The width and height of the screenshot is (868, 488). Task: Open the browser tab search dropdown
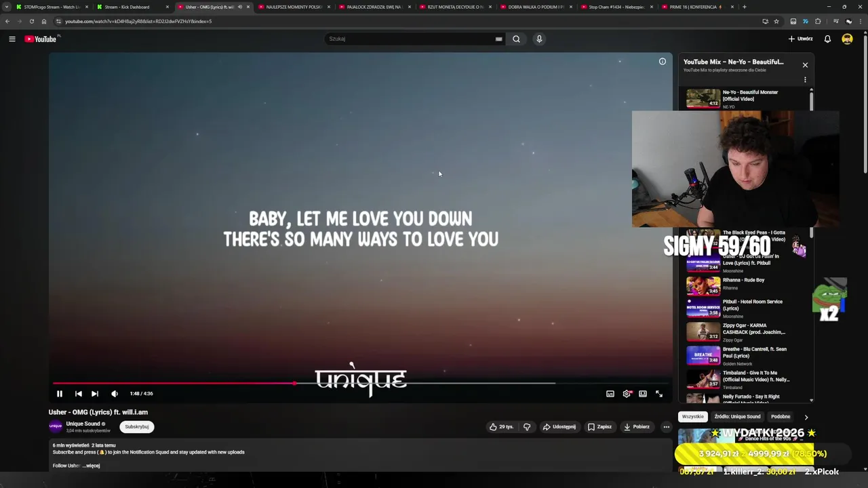coord(7,7)
